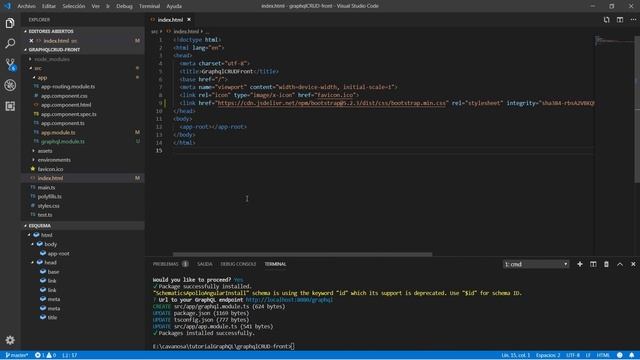Open graphql.module.ts in explorer
The image size is (640, 360).
pos(63,141)
